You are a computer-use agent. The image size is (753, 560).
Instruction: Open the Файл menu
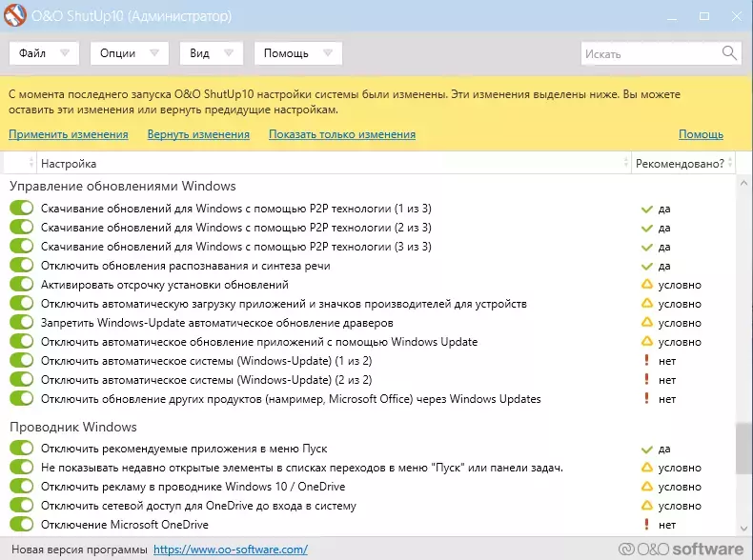click(x=44, y=52)
